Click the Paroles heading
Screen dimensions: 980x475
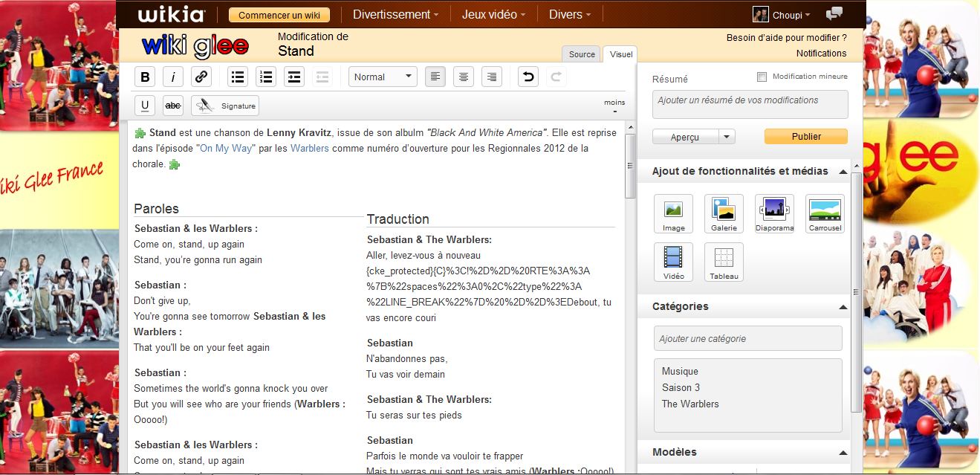[x=156, y=209]
